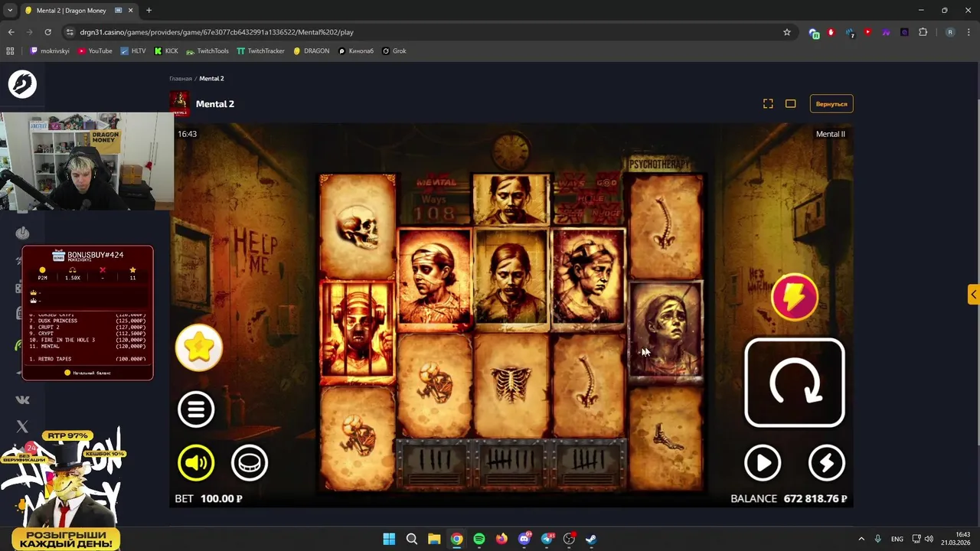Click the BALANCE 672 818.76 ₽ readout
The image size is (980, 551).
pyautogui.click(x=789, y=498)
